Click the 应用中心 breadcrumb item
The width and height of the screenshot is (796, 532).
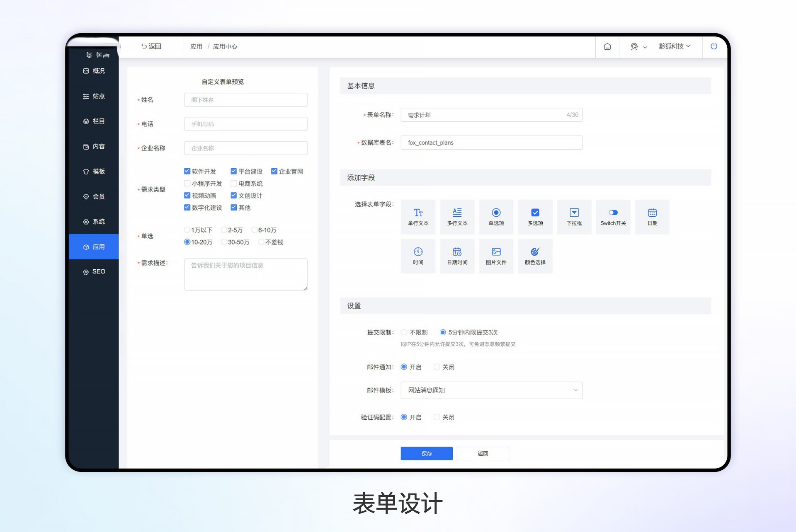point(224,46)
